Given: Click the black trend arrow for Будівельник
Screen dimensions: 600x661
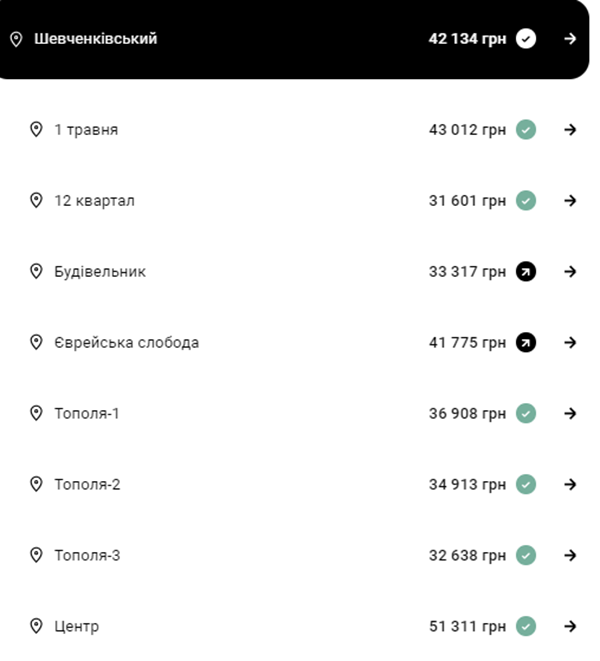Looking at the screenshot, I should pyautogui.click(x=526, y=272).
